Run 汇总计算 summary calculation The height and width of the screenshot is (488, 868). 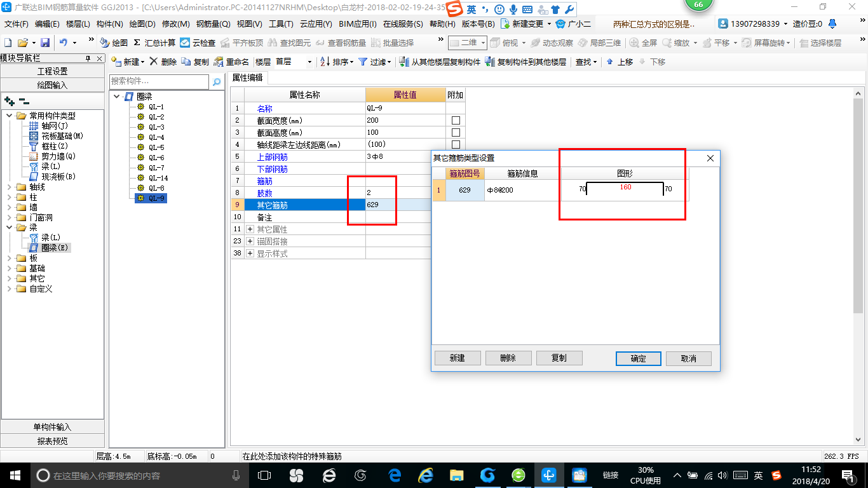pyautogui.click(x=154, y=43)
